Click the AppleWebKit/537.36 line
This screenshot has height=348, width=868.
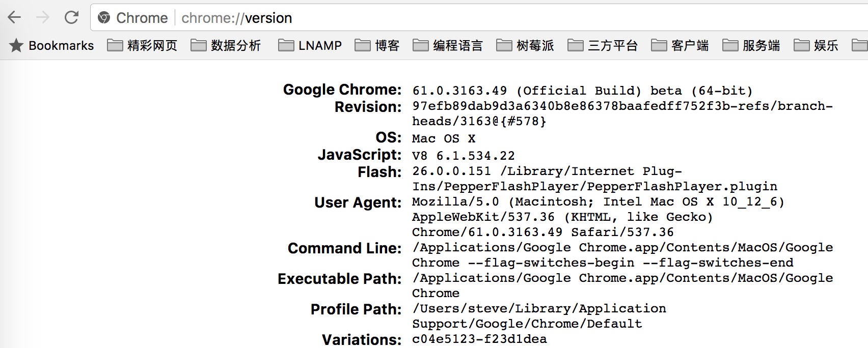[x=562, y=217]
